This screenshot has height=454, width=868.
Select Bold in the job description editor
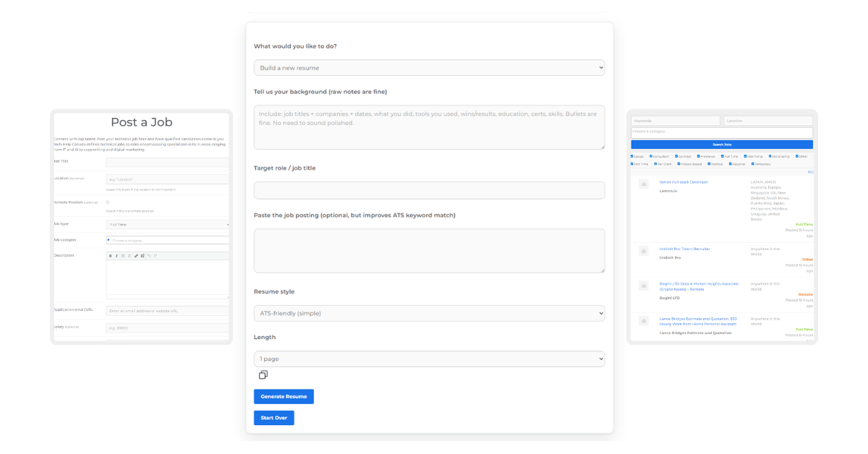tap(111, 256)
